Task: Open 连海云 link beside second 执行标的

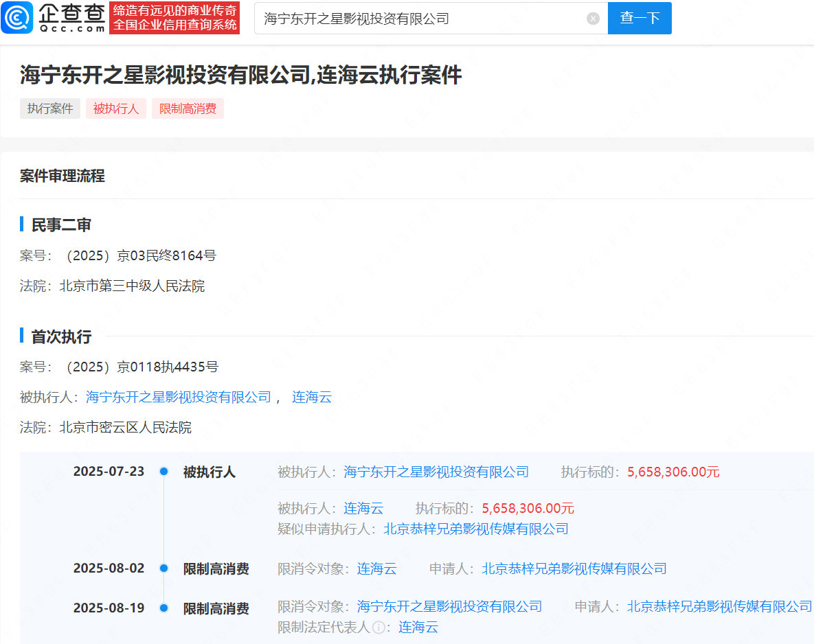Action: coord(363,508)
